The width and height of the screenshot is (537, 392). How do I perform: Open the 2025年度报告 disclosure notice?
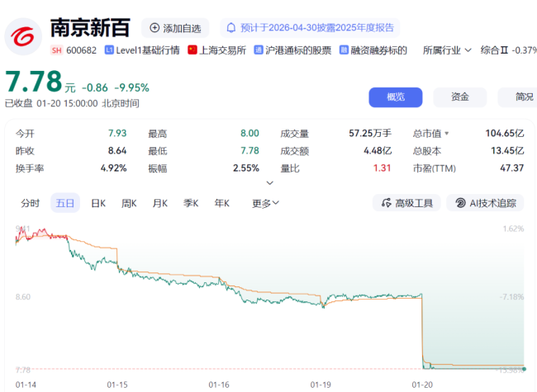[x=310, y=28]
